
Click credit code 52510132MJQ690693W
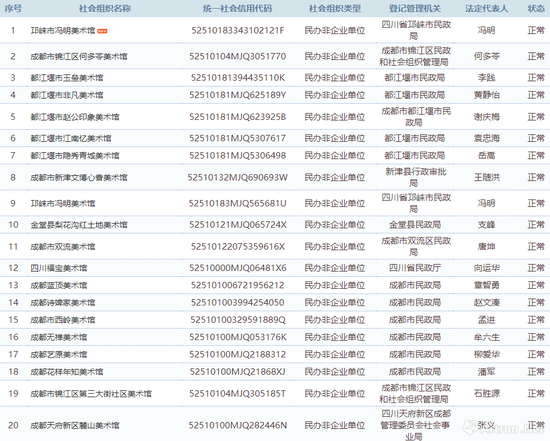[237, 178]
